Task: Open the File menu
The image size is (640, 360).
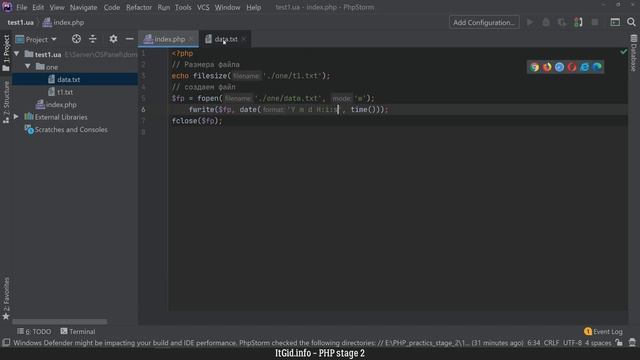Action: coord(22,7)
